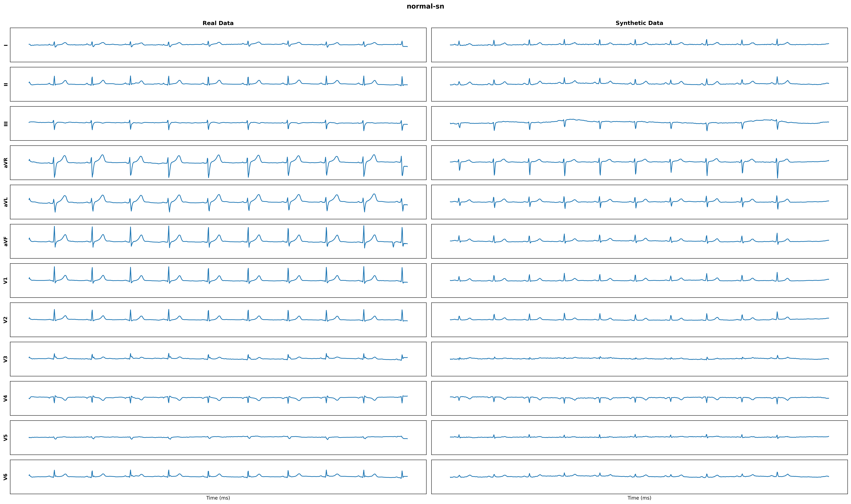Click the aVR axis label
The height and width of the screenshot is (504, 851).
click(x=5, y=163)
